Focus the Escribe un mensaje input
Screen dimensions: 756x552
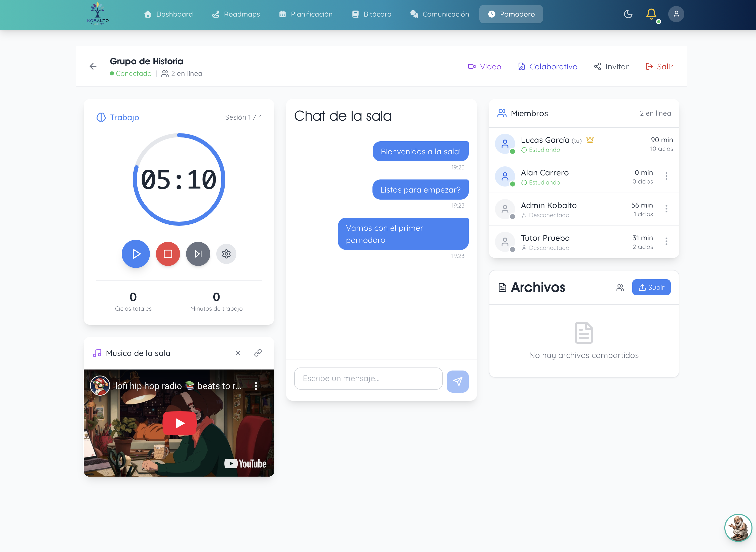pyautogui.click(x=368, y=378)
